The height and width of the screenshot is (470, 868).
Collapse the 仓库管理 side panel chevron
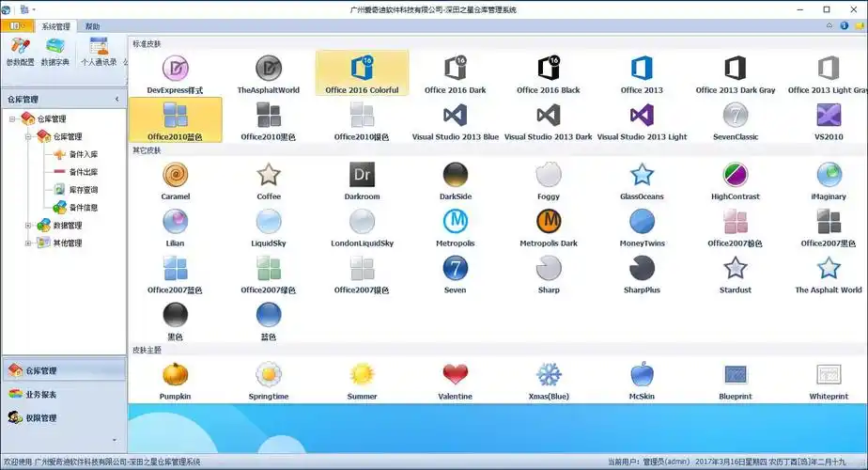[x=116, y=100]
